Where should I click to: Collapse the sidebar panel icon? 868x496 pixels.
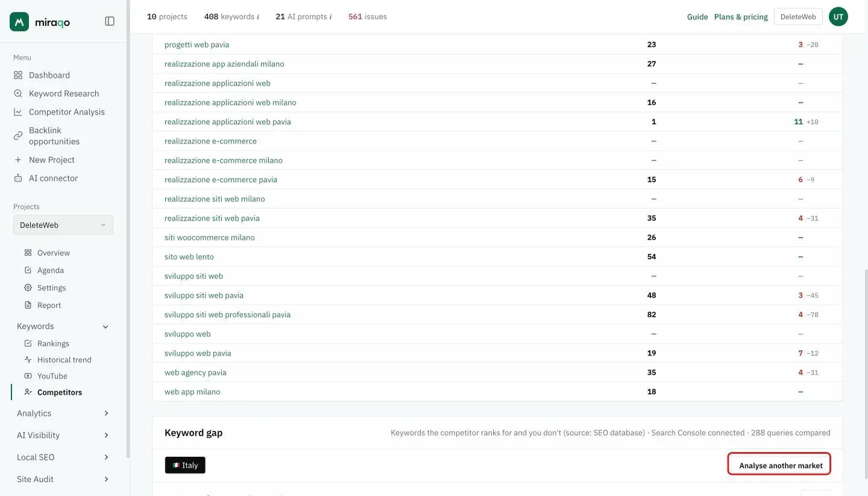(x=110, y=21)
